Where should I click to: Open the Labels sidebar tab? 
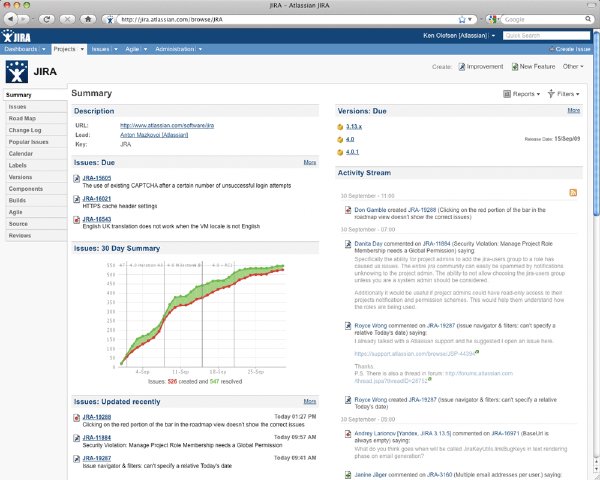click(36, 165)
